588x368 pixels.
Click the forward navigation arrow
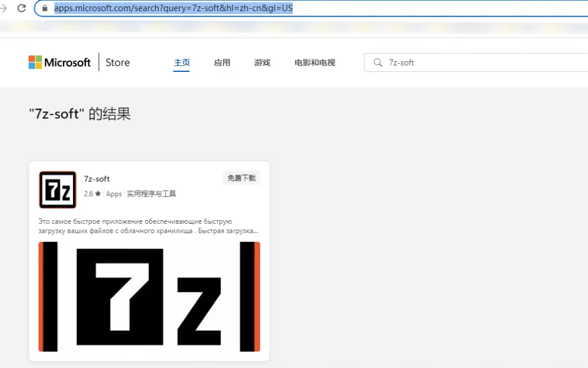point(4,8)
